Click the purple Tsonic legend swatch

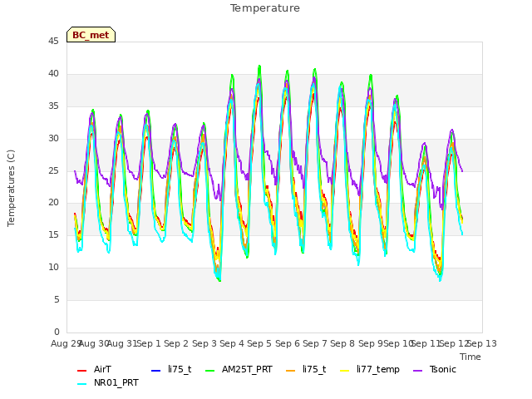tap(418, 371)
